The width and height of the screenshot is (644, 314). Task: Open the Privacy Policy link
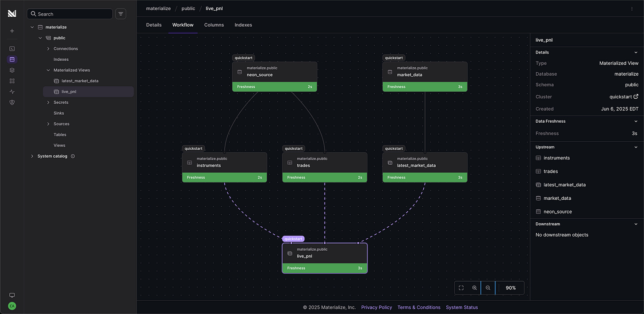tap(376, 307)
